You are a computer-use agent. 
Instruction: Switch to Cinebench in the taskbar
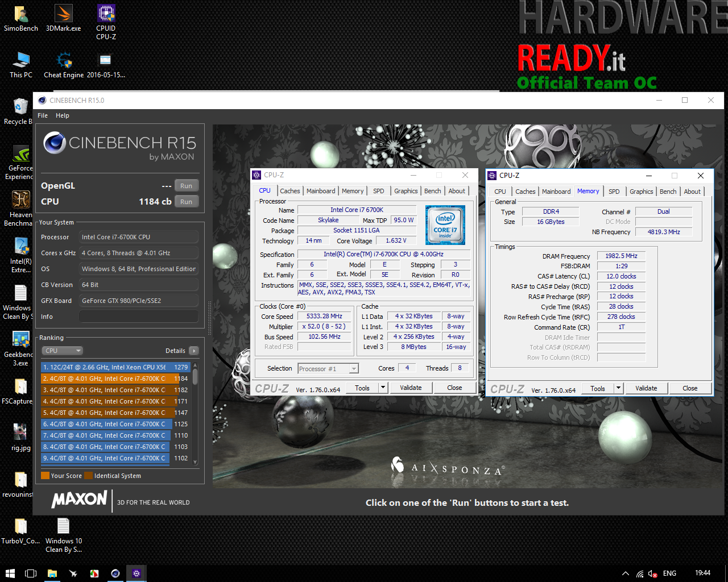click(115, 573)
